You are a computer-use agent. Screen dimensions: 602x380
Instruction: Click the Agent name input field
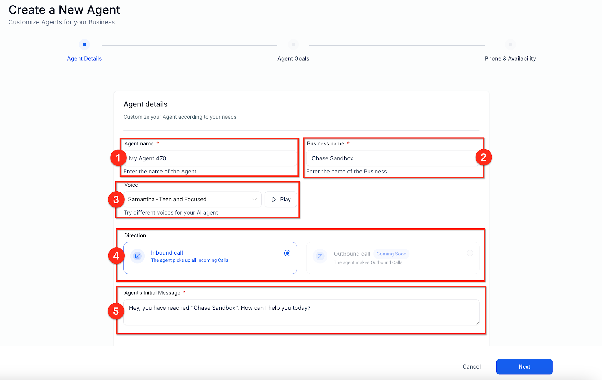pos(210,158)
